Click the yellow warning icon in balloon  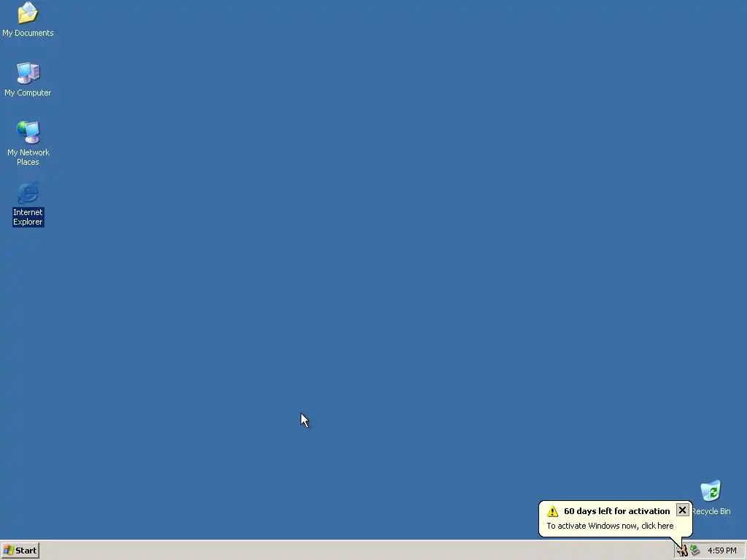coord(552,511)
